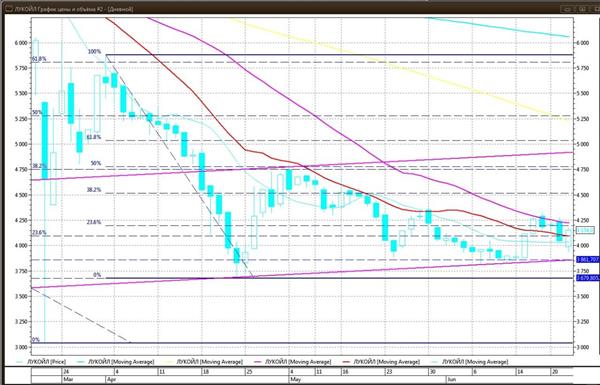Click the current price box near 4 150

pyautogui.click(x=585, y=230)
